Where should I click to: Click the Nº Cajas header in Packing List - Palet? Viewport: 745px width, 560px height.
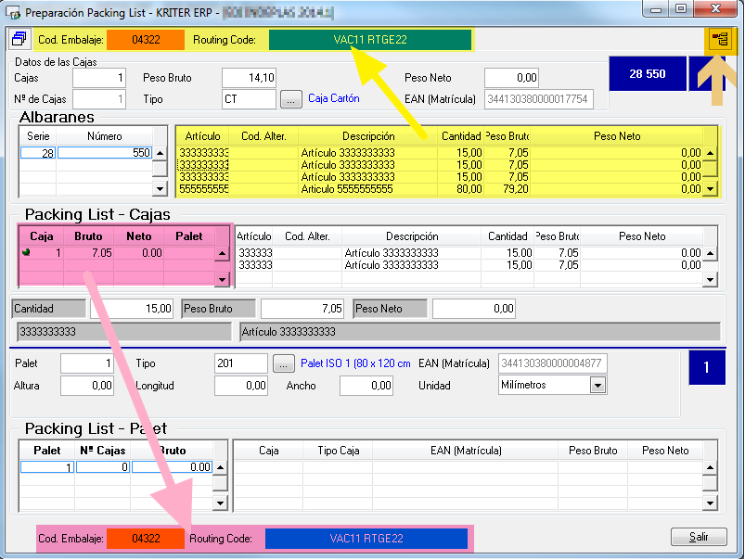coord(103,451)
